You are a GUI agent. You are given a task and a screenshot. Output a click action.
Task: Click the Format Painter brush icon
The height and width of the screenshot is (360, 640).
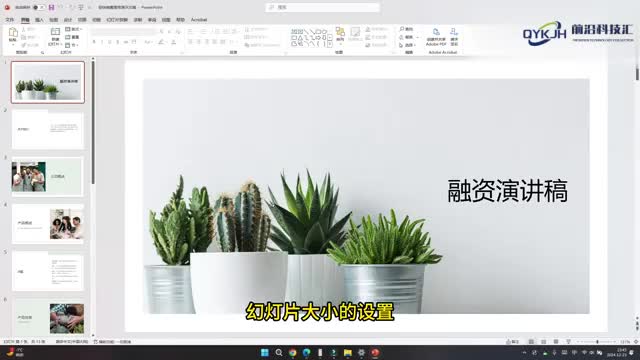[x=24, y=45]
